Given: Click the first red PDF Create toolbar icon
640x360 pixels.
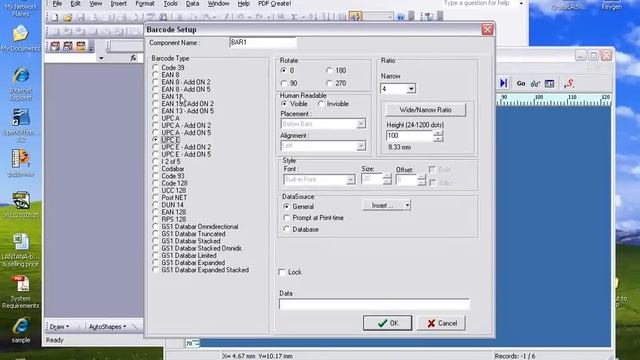Looking at the screenshot, I should tap(55, 46).
